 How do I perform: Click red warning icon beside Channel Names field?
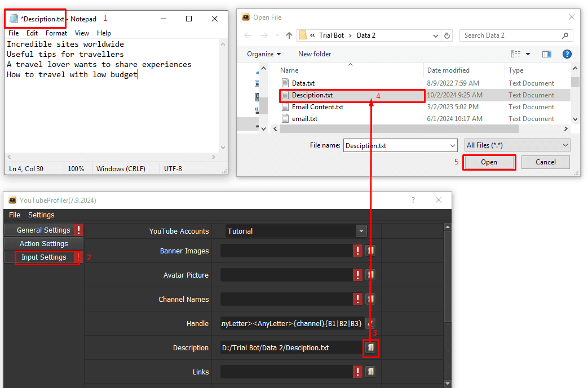click(x=357, y=299)
